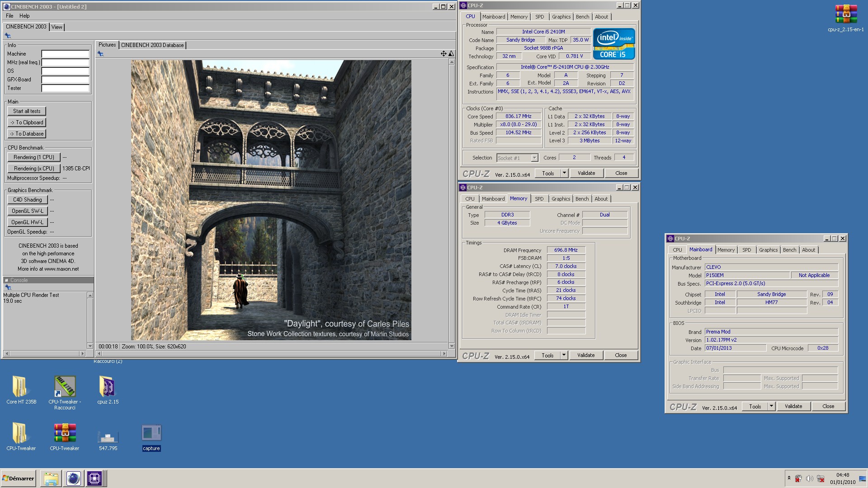Screen dimensions: 868x488
Task: Click Validate in Mainboard CPU-Z window
Action: click(793, 406)
